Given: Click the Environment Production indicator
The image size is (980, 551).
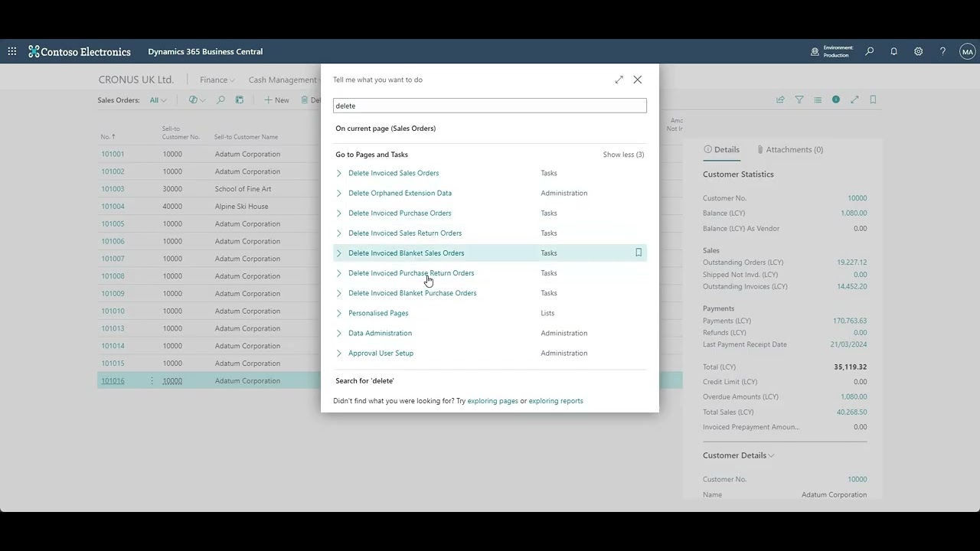Looking at the screenshot, I should [831, 51].
